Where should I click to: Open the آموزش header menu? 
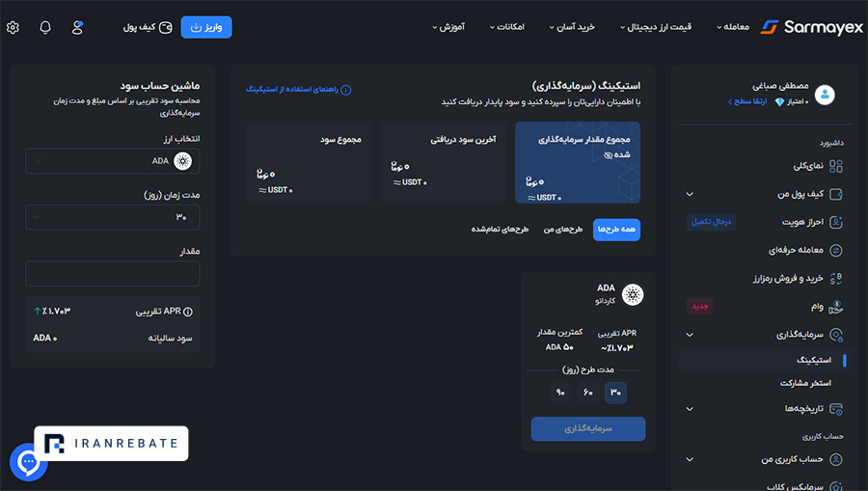coord(448,27)
